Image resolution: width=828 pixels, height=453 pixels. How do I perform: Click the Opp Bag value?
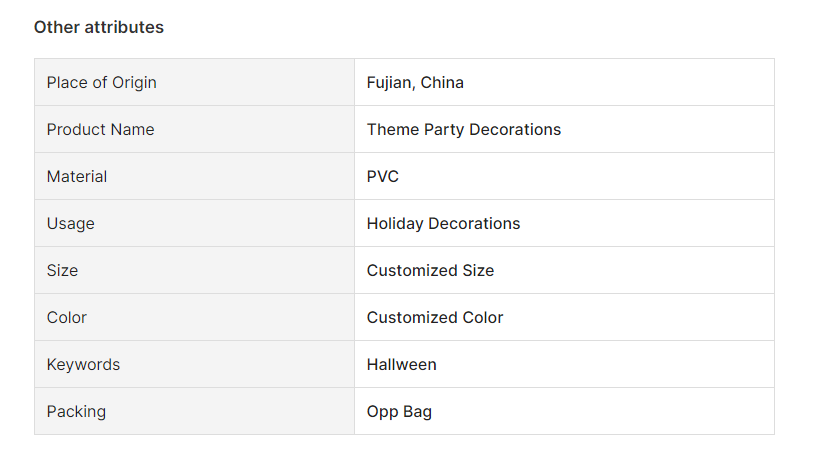click(x=399, y=411)
